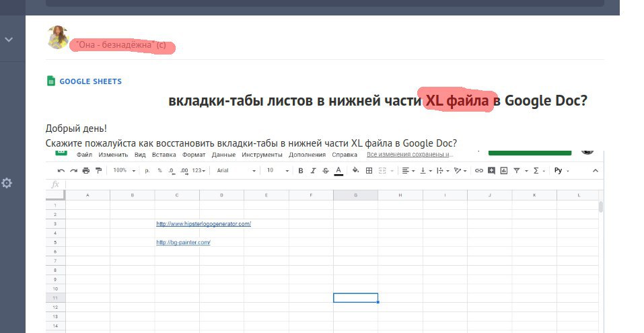Click the Redo arrow in the toolbar

(x=73, y=170)
